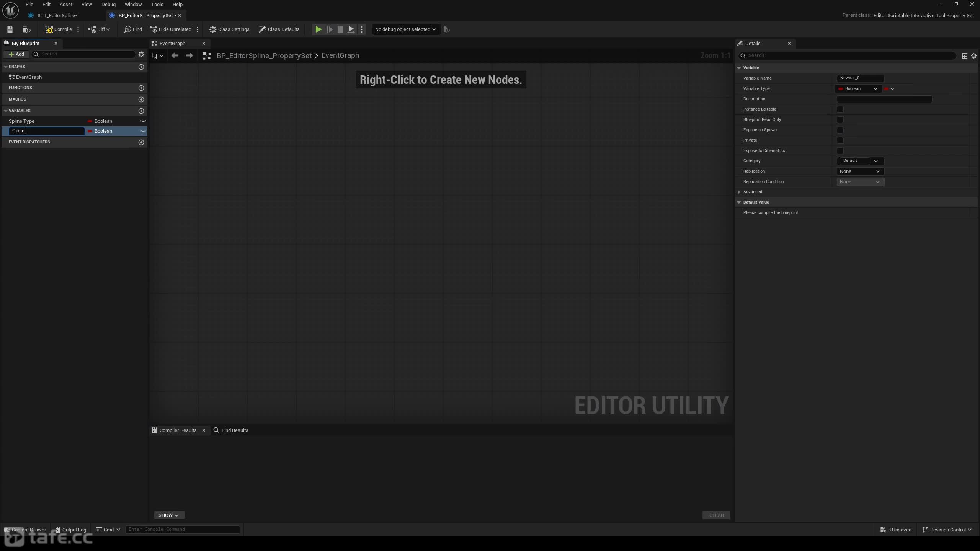
Task: Click the green Play button
Action: [318, 29]
